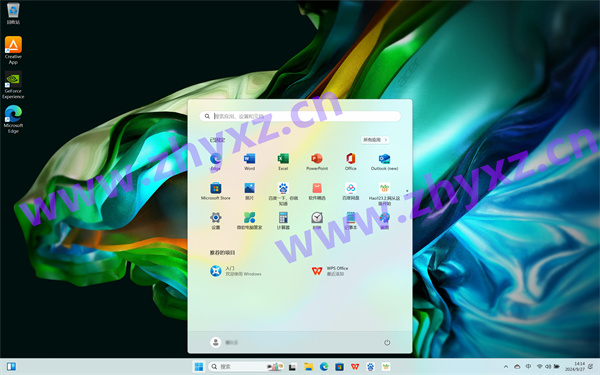Image resolution: width=600 pixels, height=375 pixels.
Task: Open the Baidu paw-print pinned tile
Action: (x=283, y=194)
